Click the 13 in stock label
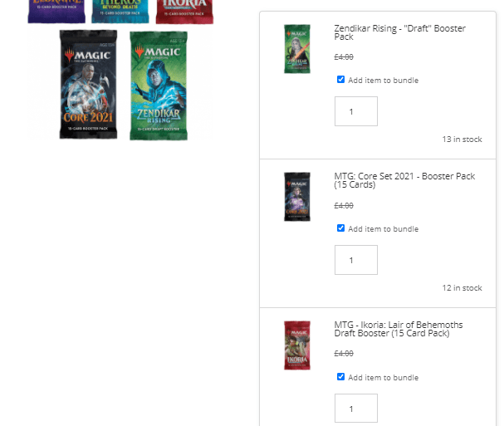The width and height of the screenshot is (504, 431). point(462,140)
